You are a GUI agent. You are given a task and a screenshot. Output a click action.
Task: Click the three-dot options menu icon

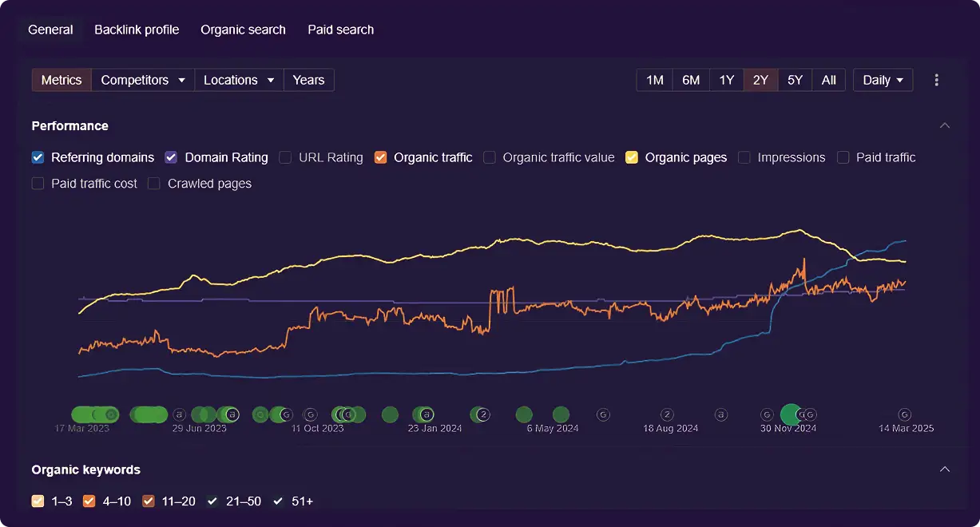(x=936, y=80)
